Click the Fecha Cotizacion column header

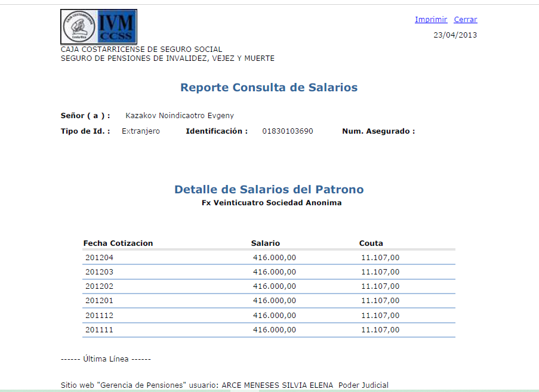118,243
